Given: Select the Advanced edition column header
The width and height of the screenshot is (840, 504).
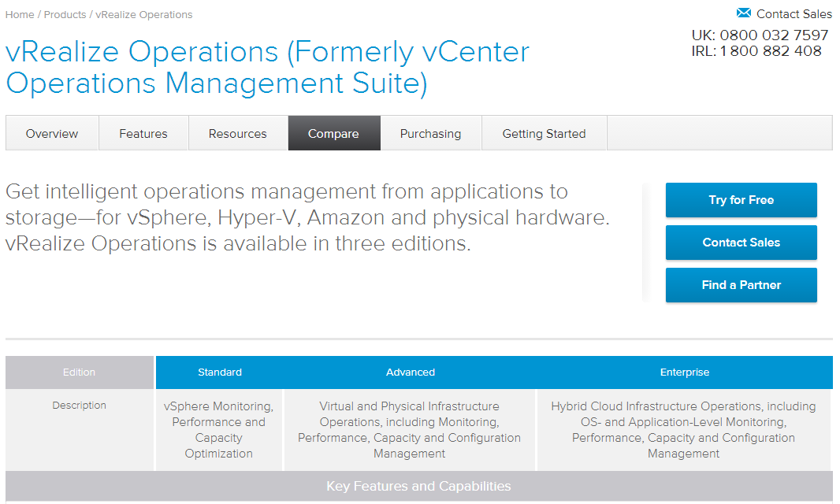Looking at the screenshot, I should point(410,372).
